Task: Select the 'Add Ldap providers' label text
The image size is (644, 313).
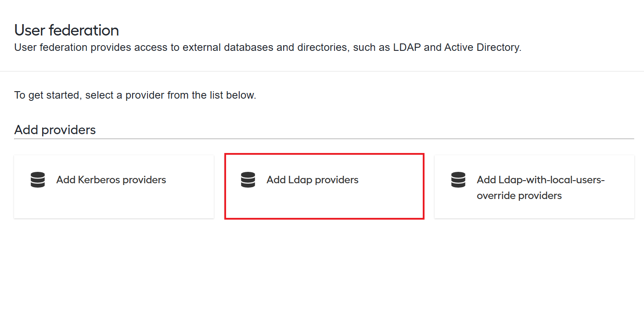Action: pos(313,180)
